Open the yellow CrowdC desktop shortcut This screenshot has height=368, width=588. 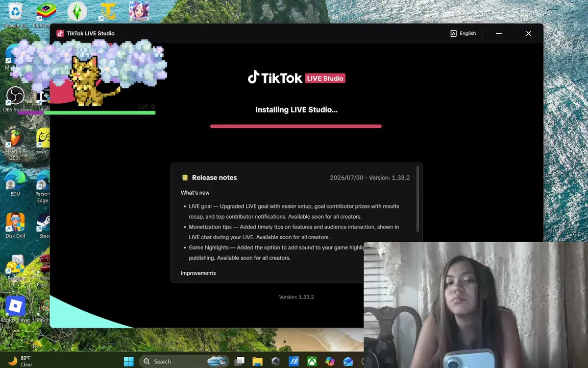42,142
